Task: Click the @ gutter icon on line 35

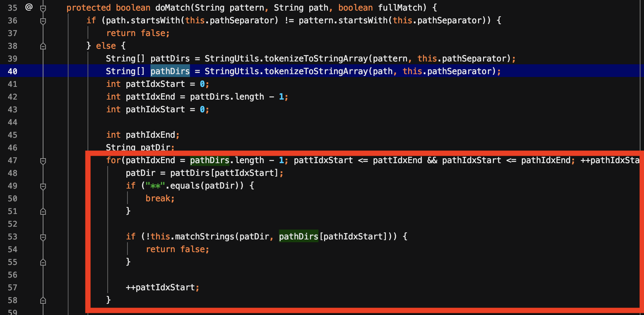Action: (29, 7)
